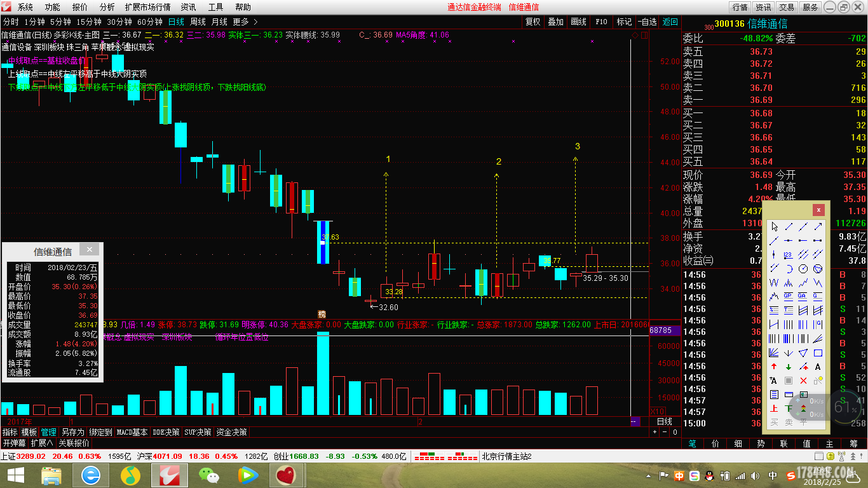Select the circle drawing tool
This screenshot has height=488, width=868.
click(x=803, y=269)
